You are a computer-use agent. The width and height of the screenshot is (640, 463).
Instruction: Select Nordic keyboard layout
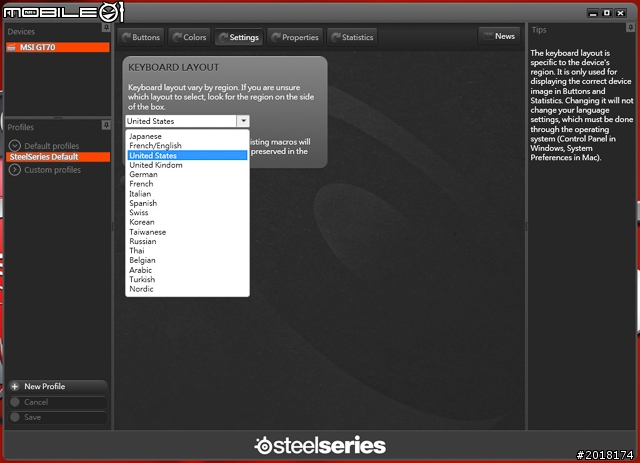(x=187, y=289)
